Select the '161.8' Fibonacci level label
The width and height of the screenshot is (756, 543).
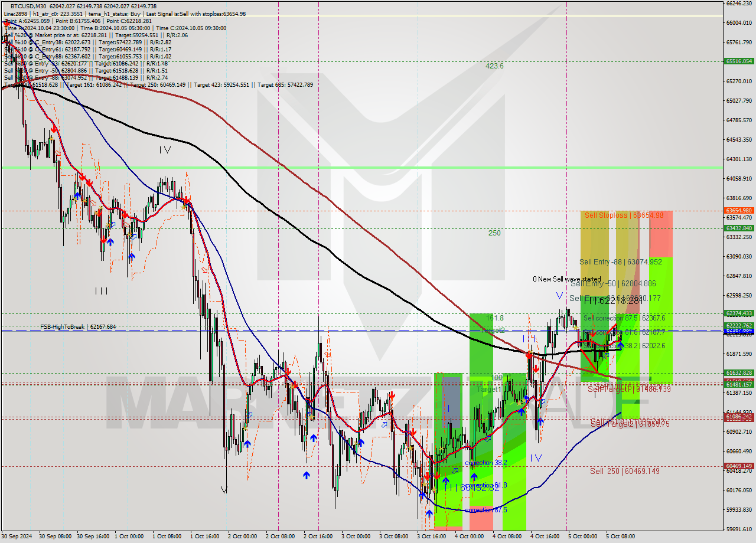pyautogui.click(x=495, y=318)
